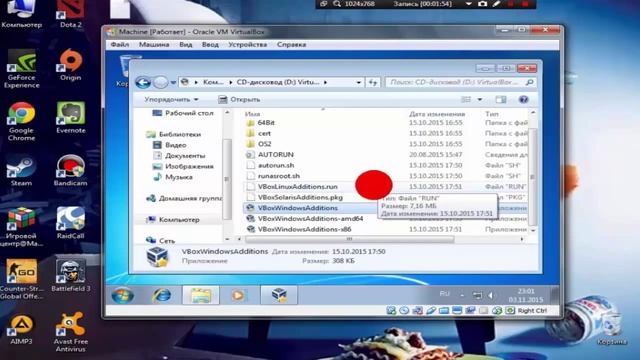Open the Ввод menu

point(210,44)
